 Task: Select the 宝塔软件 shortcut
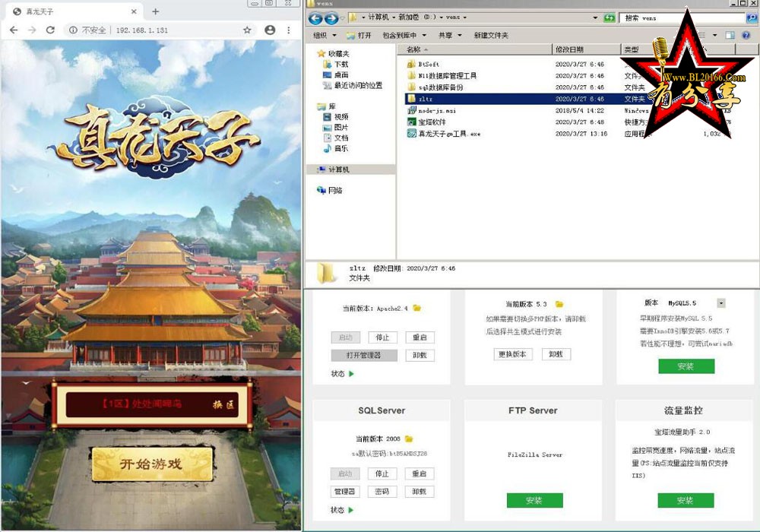pos(426,122)
